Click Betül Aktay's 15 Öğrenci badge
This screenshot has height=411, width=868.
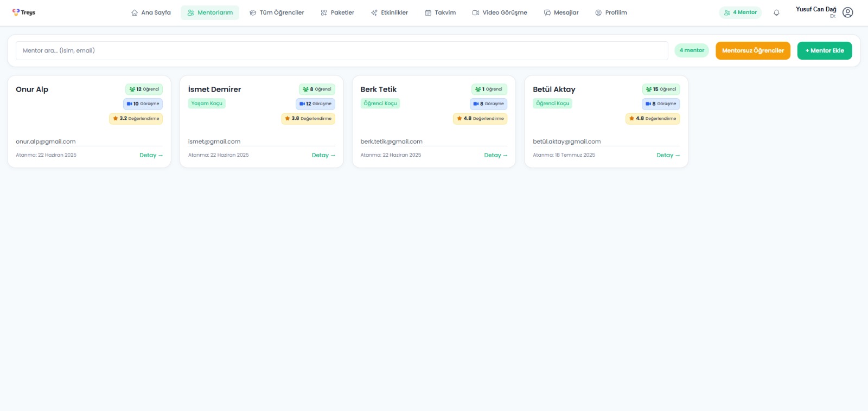661,89
